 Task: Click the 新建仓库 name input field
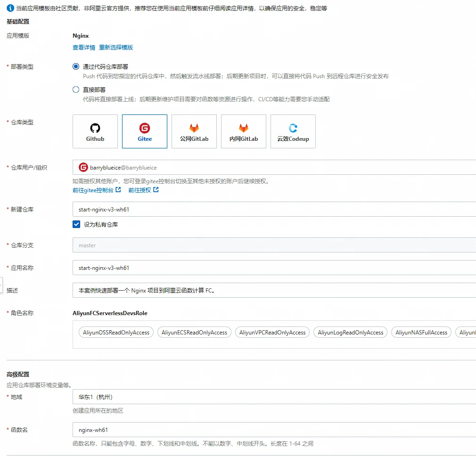tap(274, 209)
